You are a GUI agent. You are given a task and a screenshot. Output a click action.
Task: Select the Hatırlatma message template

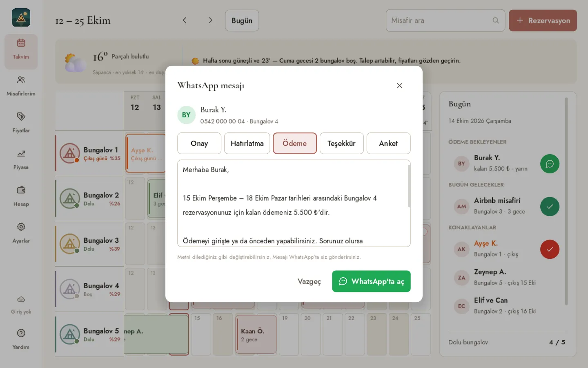point(247,144)
